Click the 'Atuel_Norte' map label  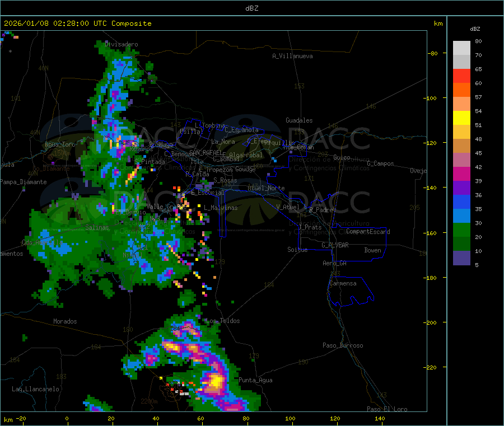266,188
